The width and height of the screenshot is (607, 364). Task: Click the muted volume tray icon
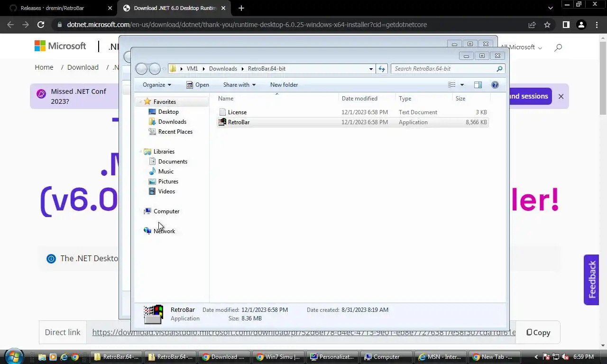coord(565,357)
